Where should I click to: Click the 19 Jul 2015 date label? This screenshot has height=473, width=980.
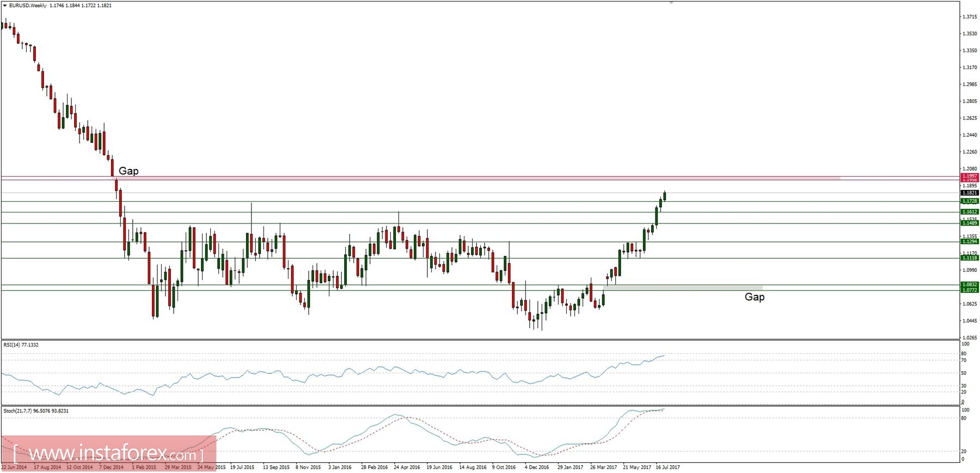(242, 468)
